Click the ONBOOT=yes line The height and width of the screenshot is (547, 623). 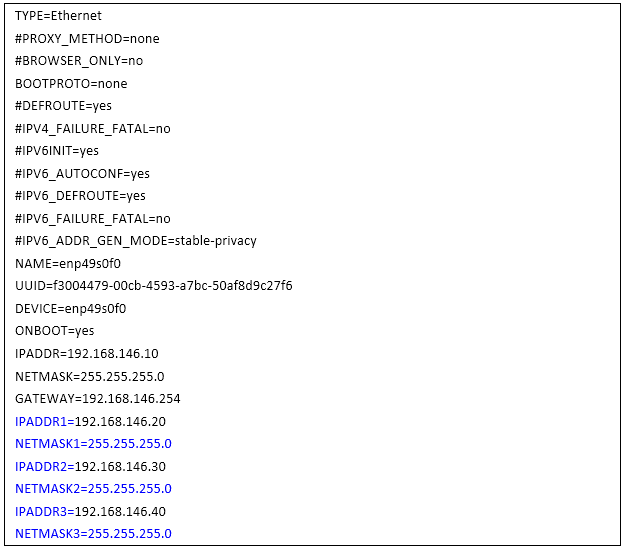pyautogui.click(x=55, y=331)
